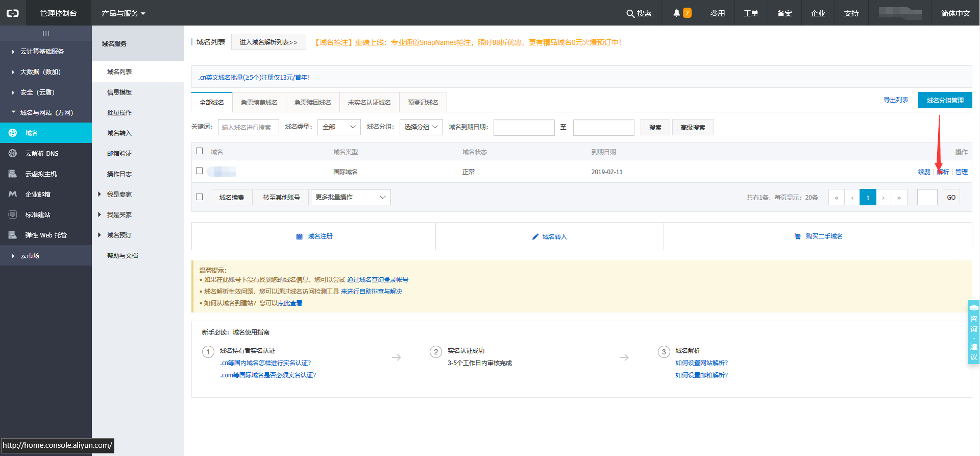Toggle the select-all checkbox in table header
The width and height of the screenshot is (980, 456).
[x=200, y=151]
